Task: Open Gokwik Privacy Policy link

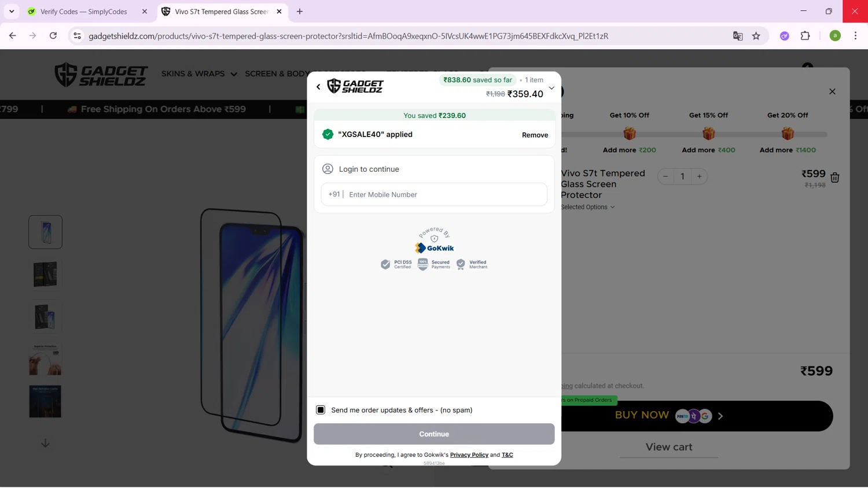Action: [x=469, y=455]
